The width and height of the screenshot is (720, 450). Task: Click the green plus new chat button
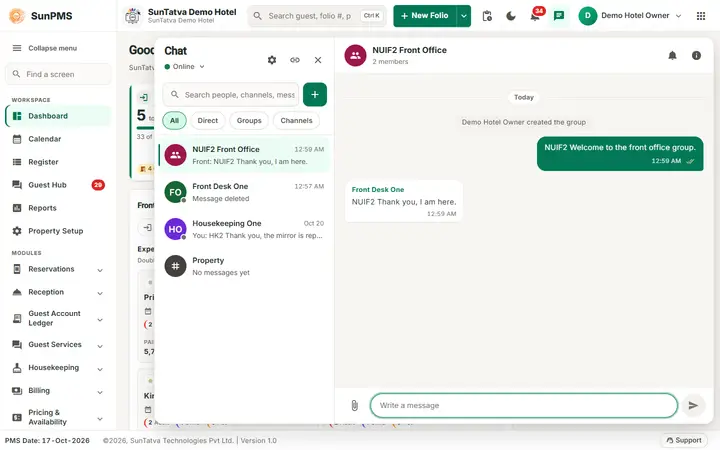[x=315, y=95]
